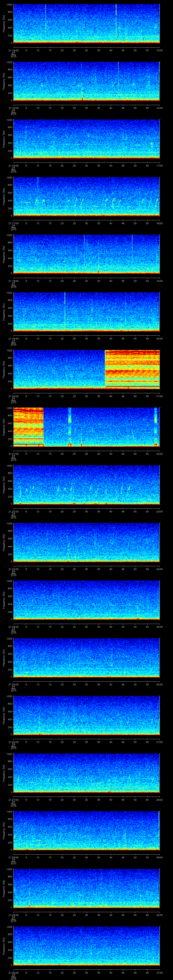Select the spectrogram panel starting at 21:26:00
The height and width of the screenshot is (980, 173).
coord(86,715)
